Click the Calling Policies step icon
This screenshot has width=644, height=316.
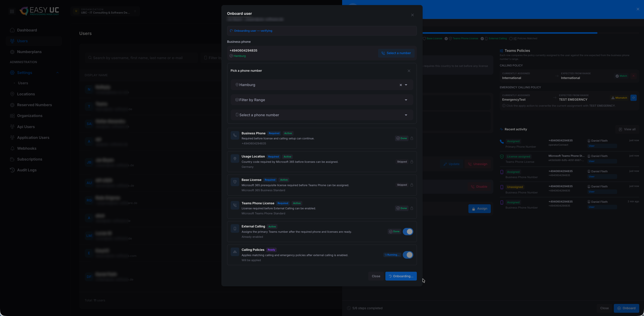point(235,252)
